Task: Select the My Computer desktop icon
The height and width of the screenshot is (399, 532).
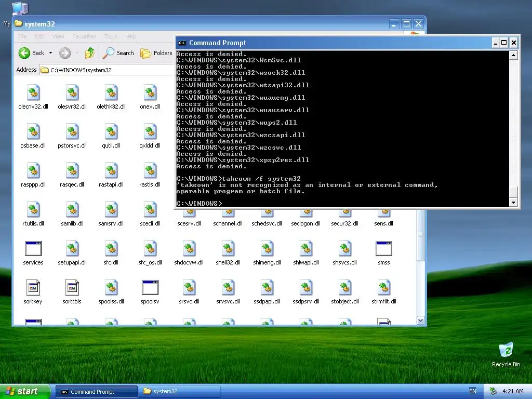Action: click(x=20, y=8)
